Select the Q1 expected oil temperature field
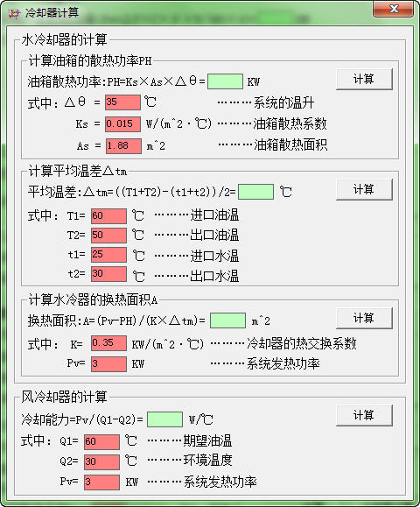Viewport: 420px width, 507px height. pos(101,442)
